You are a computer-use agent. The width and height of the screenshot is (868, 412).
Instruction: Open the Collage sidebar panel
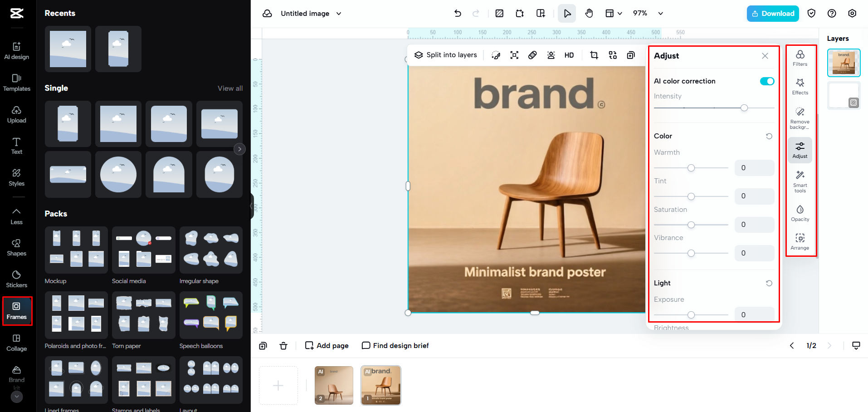coord(17,343)
